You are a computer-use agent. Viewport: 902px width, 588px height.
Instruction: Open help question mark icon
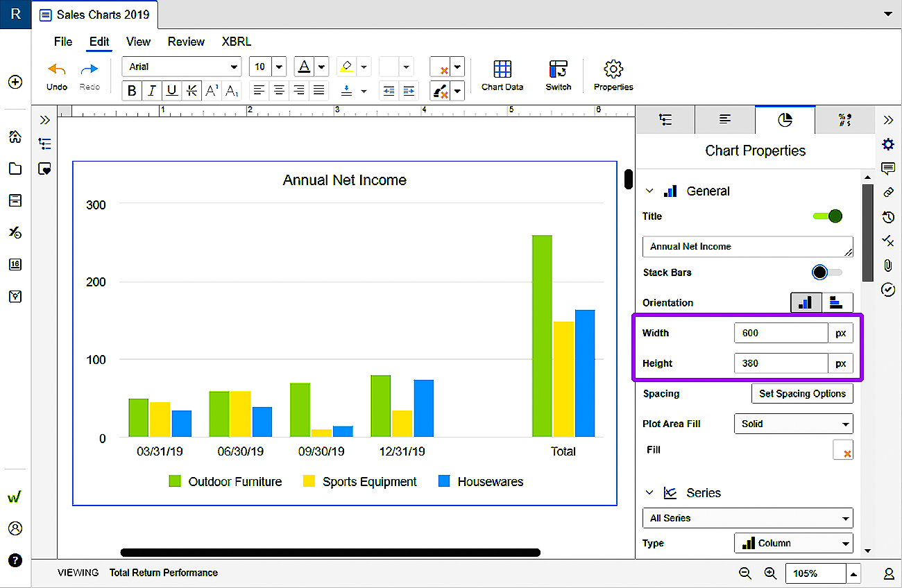[x=15, y=560]
